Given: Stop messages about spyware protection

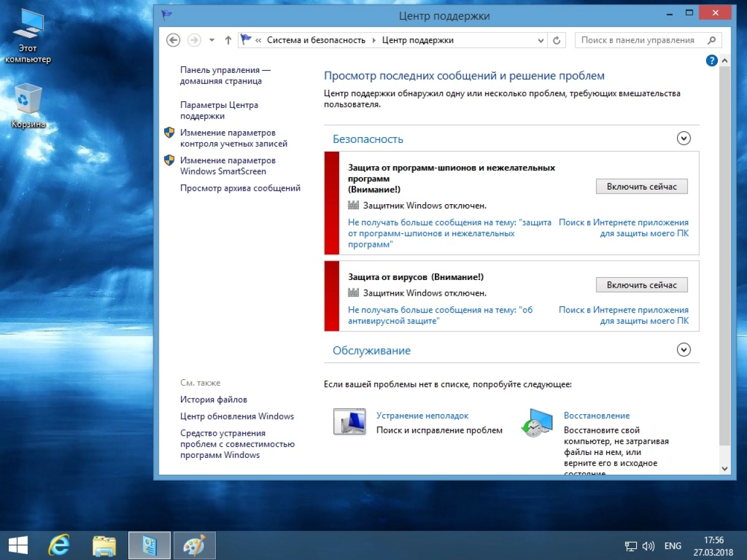Looking at the screenshot, I should [x=449, y=233].
